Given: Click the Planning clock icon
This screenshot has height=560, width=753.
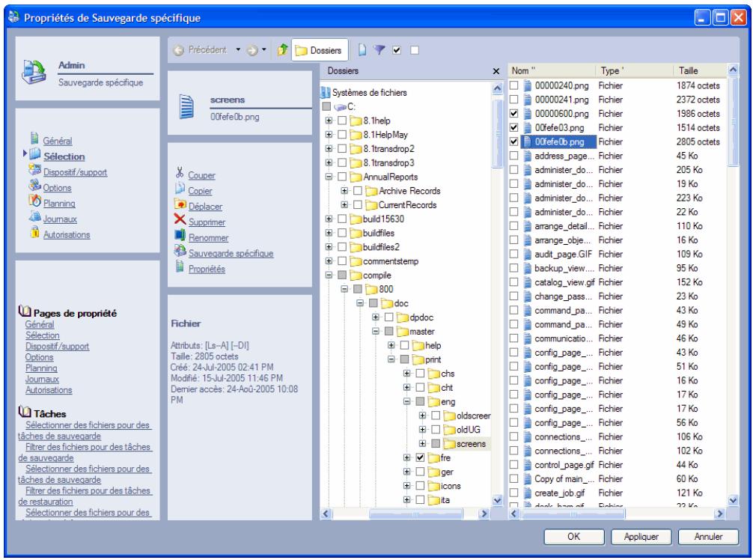Looking at the screenshot, I should click(34, 201).
